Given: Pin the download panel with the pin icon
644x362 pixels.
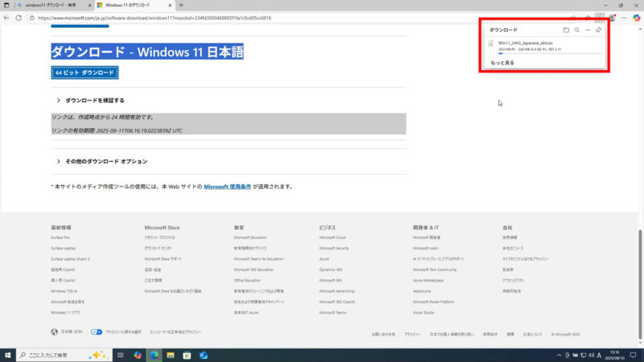Looking at the screenshot, I should [x=598, y=30].
